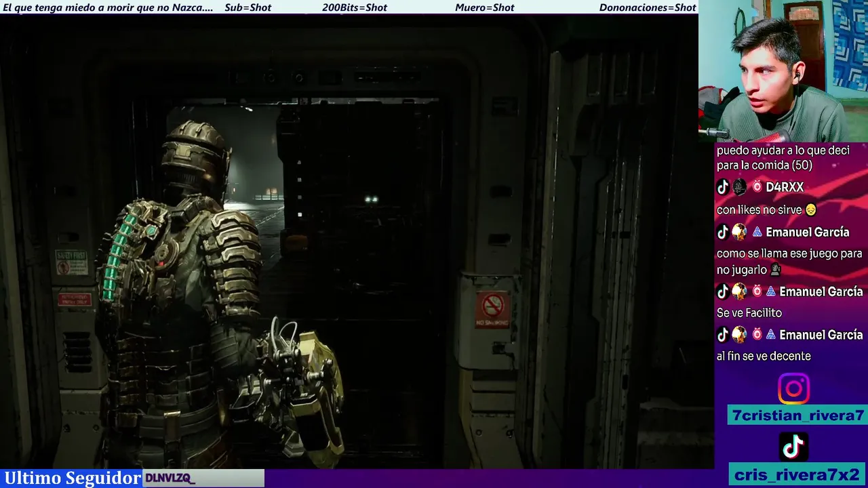Click the sad emoji after 'con likes no sirve'

click(811, 210)
